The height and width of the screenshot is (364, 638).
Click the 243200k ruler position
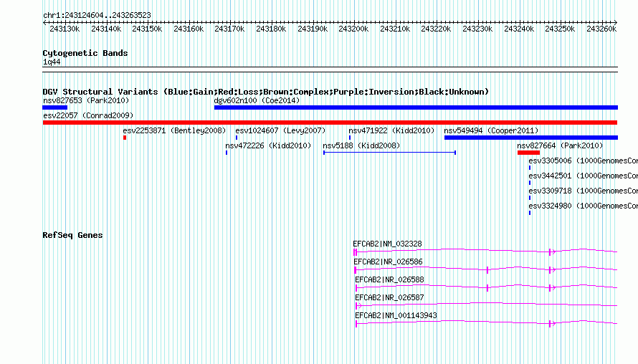(353, 29)
